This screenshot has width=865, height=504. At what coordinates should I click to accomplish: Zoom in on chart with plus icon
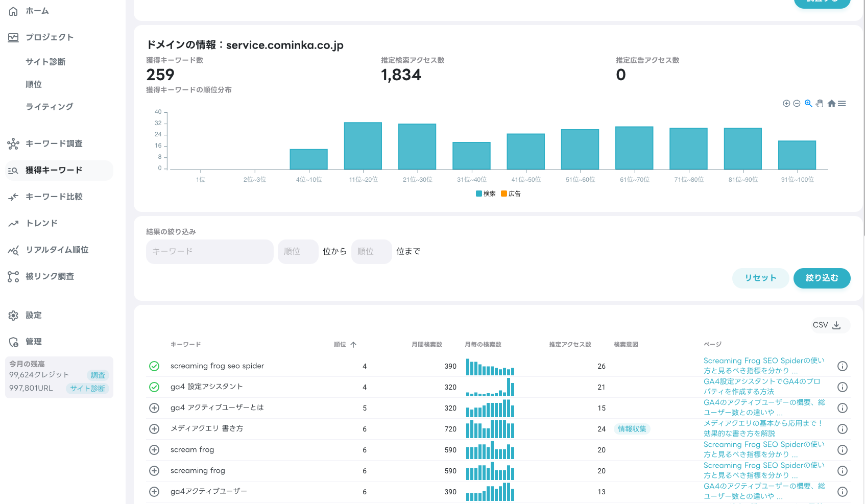click(x=786, y=104)
